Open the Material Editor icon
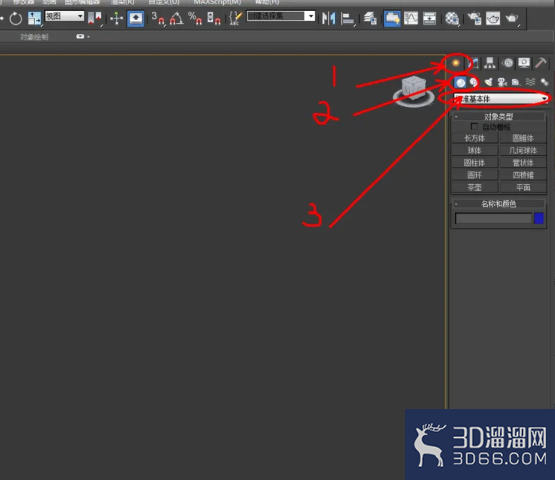Image resolution: width=555 pixels, height=480 pixels. [452, 18]
